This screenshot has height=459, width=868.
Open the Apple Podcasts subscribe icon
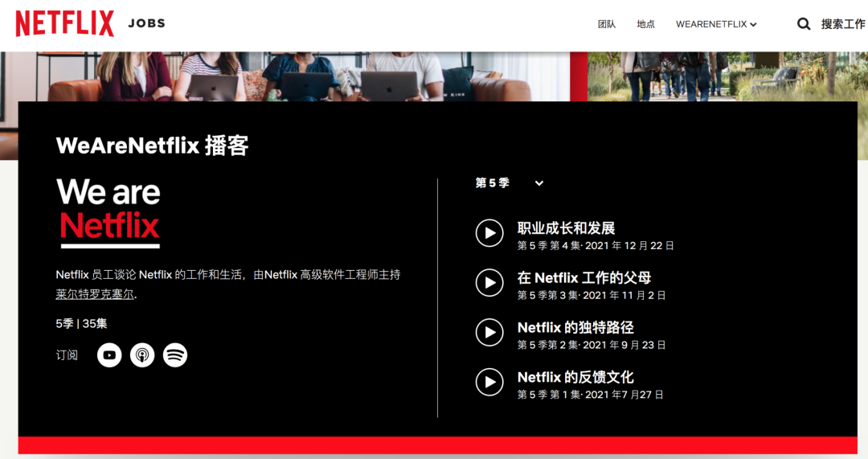[142, 355]
